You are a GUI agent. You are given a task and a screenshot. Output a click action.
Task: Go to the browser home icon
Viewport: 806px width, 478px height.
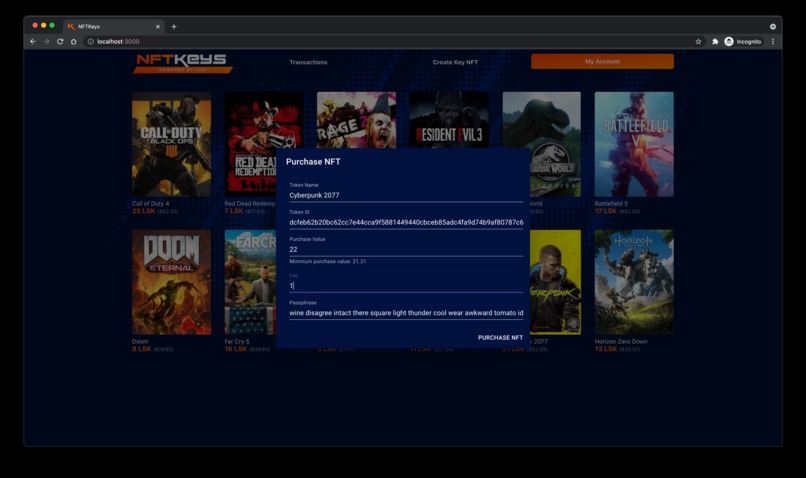pos(74,42)
